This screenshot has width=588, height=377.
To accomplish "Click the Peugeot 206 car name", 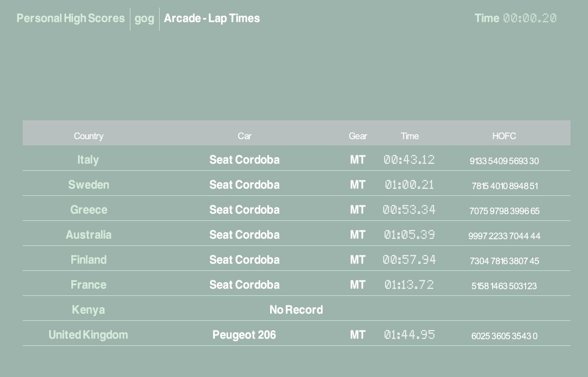I will pos(244,335).
